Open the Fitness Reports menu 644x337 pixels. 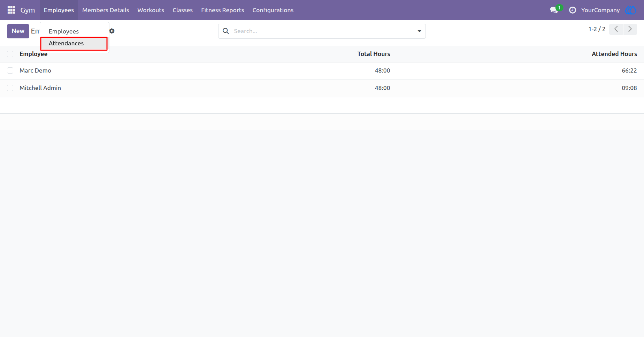[x=223, y=10]
